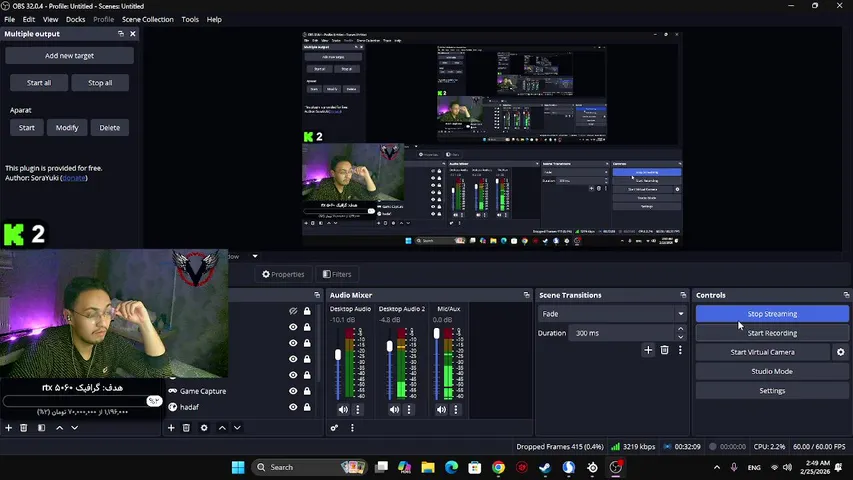Image resolution: width=853 pixels, height=480 pixels.
Task: Open the File menu
Action: [9, 19]
